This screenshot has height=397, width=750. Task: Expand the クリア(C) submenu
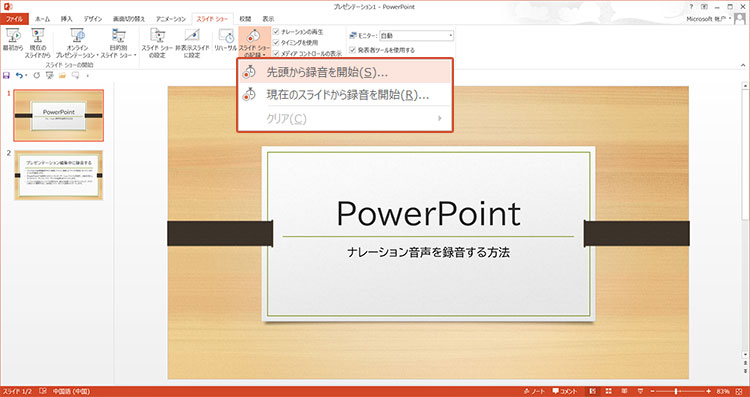point(344,118)
